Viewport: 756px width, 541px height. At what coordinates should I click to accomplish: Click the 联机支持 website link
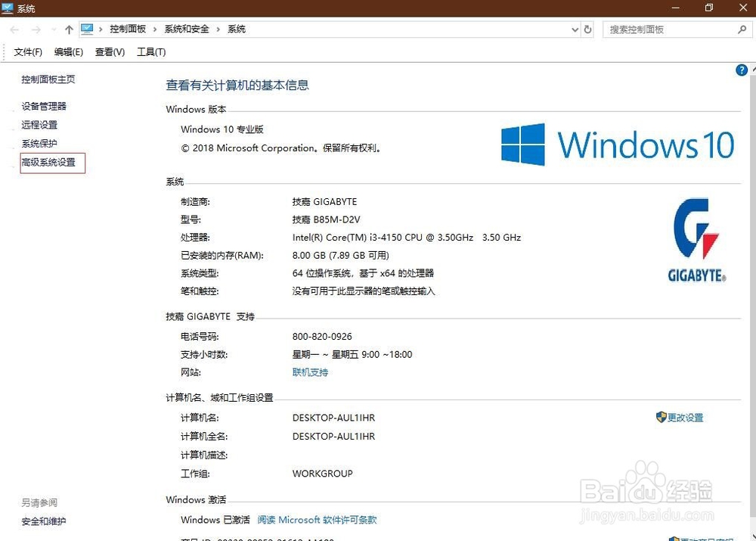pos(310,372)
